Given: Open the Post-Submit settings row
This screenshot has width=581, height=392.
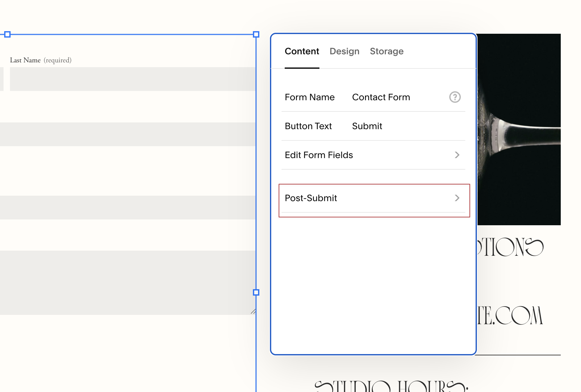Looking at the screenshot, I should [x=373, y=198].
